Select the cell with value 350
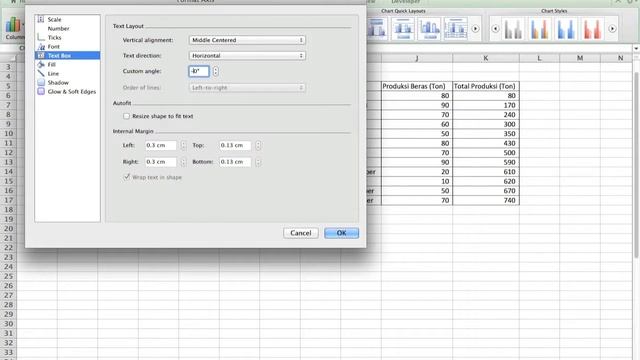Screen dimensions: 640x360 (486, 134)
